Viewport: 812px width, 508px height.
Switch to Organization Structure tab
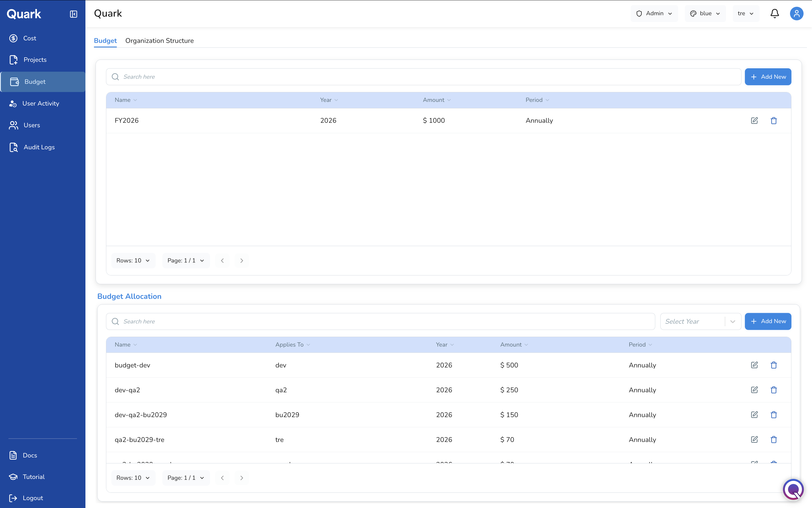click(159, 41)
